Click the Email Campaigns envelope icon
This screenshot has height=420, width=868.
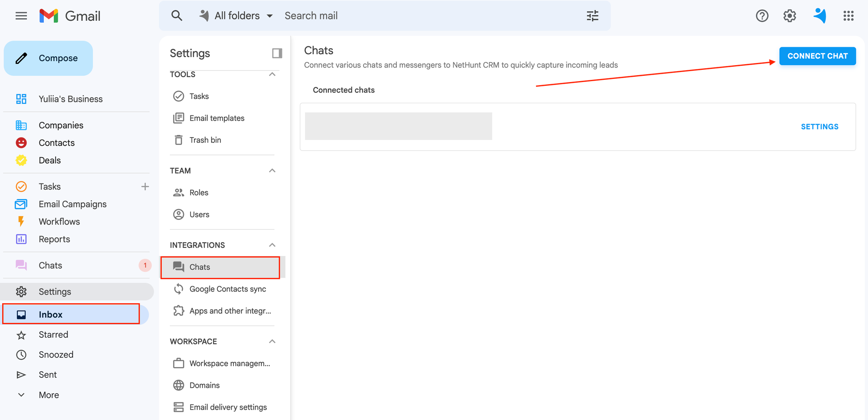click(21, 204)
